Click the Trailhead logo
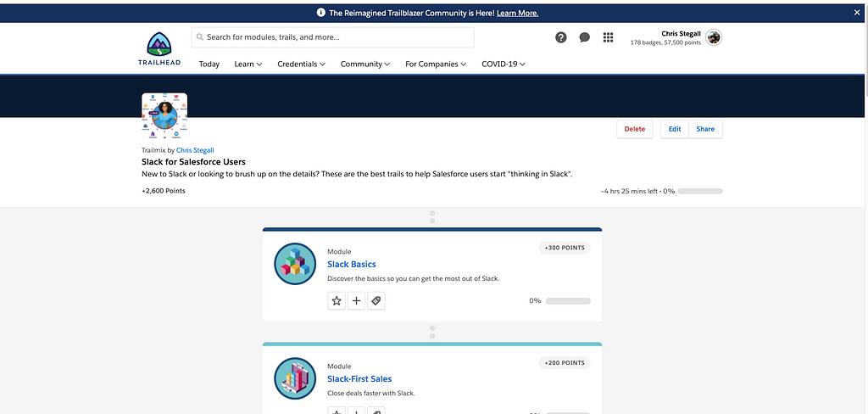The height and width of the screenshot is (414, 868). 159,48
